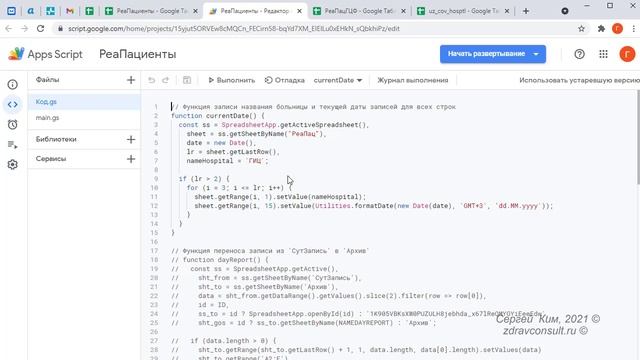
Task: Bookmark this page with star icon
Action: [581, 29]
